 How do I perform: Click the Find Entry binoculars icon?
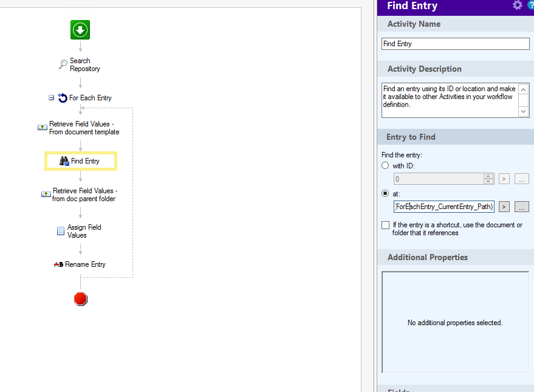click(x=64, y=161)
